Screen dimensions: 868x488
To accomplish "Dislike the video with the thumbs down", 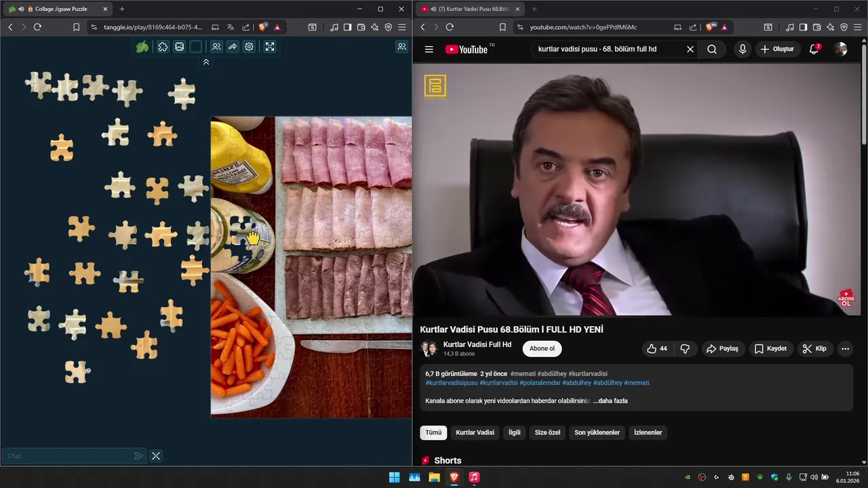I will click(x=685, y=348).
